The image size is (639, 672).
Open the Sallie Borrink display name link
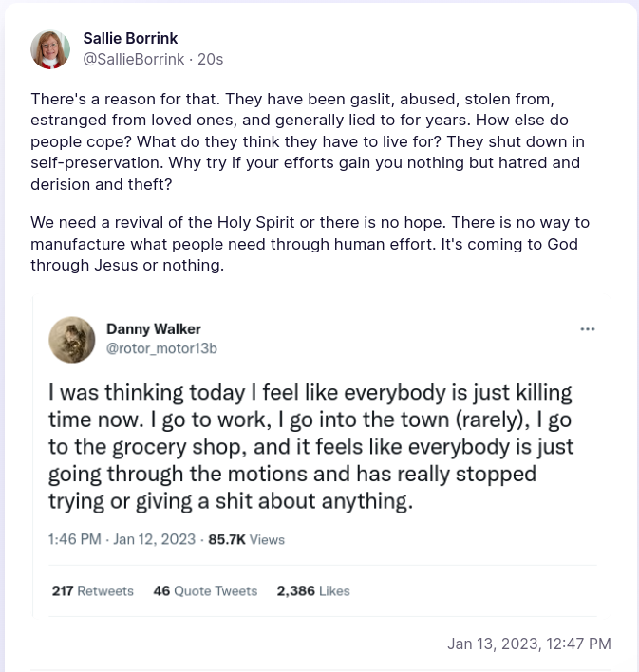[130, 39]
